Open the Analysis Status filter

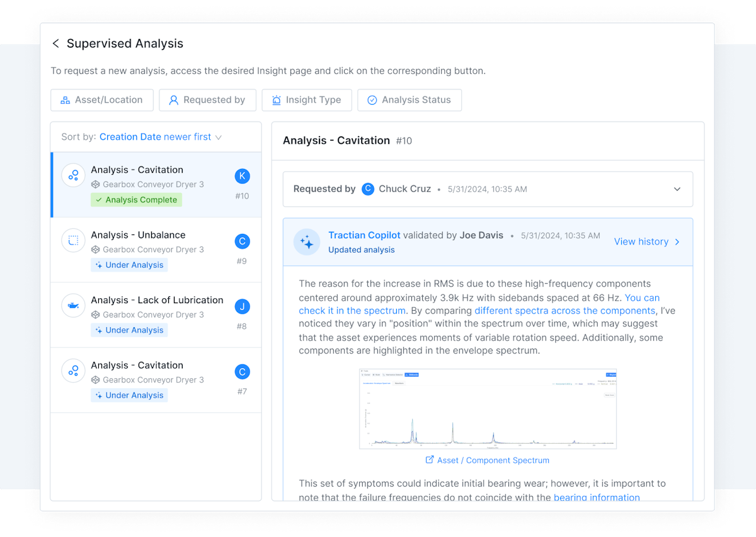409,100
